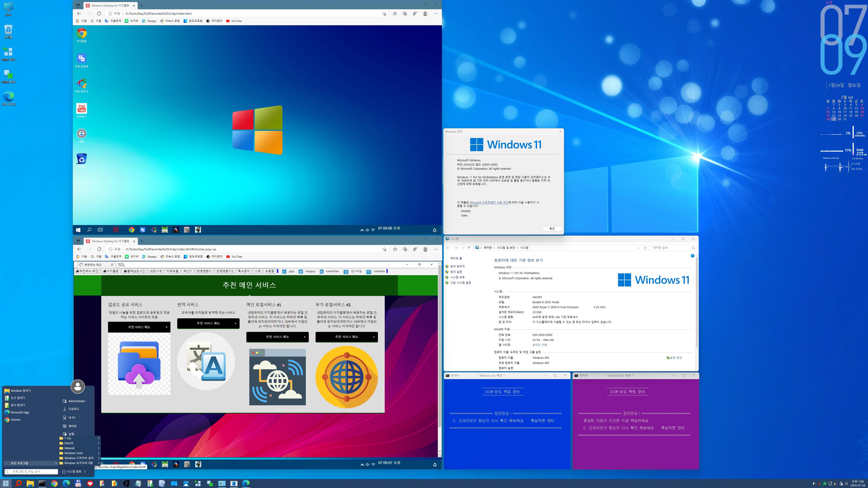
Task: Click the notification bell in top web taskbar
Action: point(435,230)
